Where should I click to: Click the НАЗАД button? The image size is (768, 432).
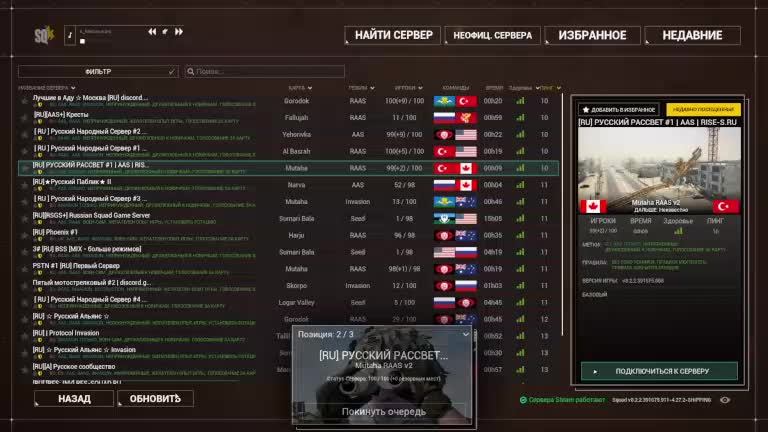[74, 399]
